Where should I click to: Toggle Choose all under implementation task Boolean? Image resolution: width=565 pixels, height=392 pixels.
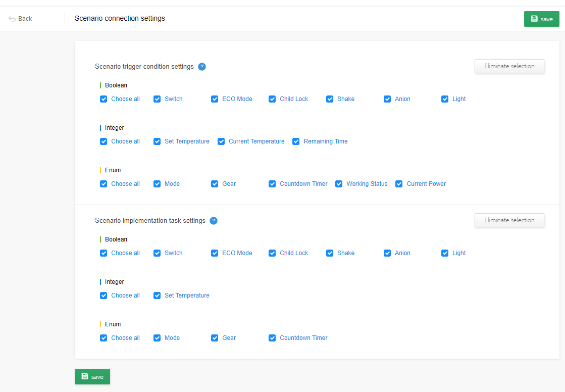coord(104,253)
